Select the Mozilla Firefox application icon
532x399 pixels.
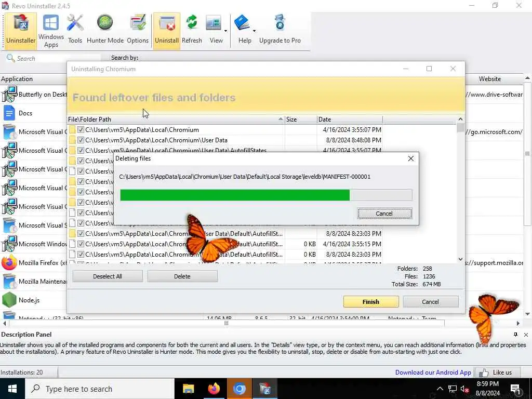click(x=9, y=262)
